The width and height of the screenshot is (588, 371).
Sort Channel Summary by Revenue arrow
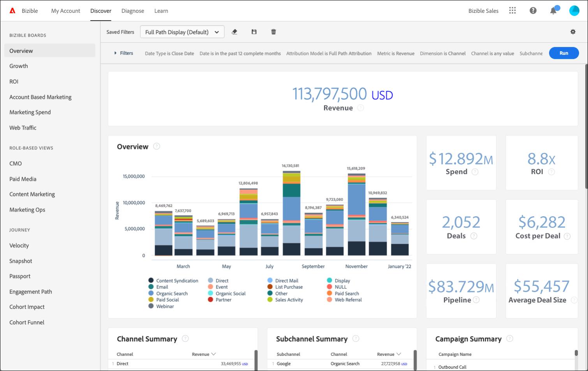(213, 354)
